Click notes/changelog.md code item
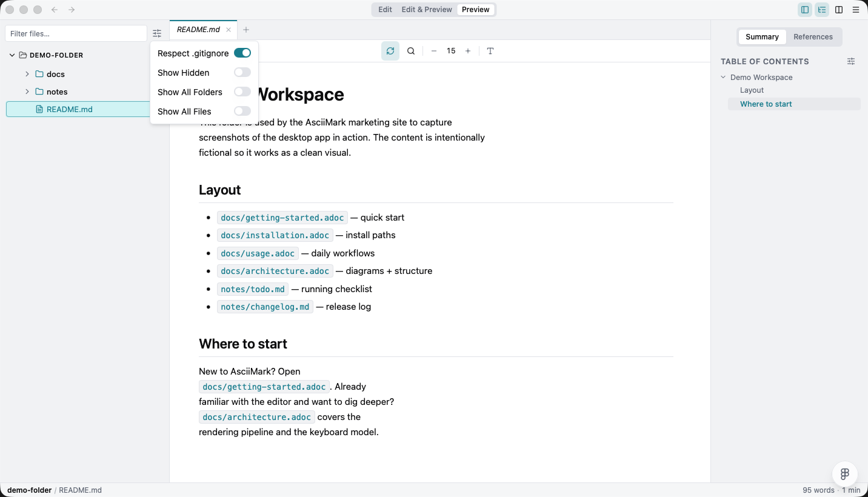 coord(265,307)
